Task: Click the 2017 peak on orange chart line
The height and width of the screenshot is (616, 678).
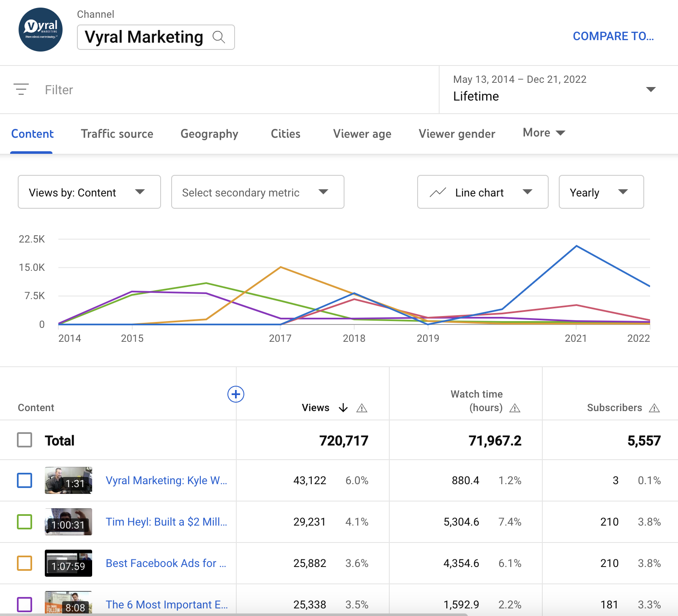Action: coord(280,267)
